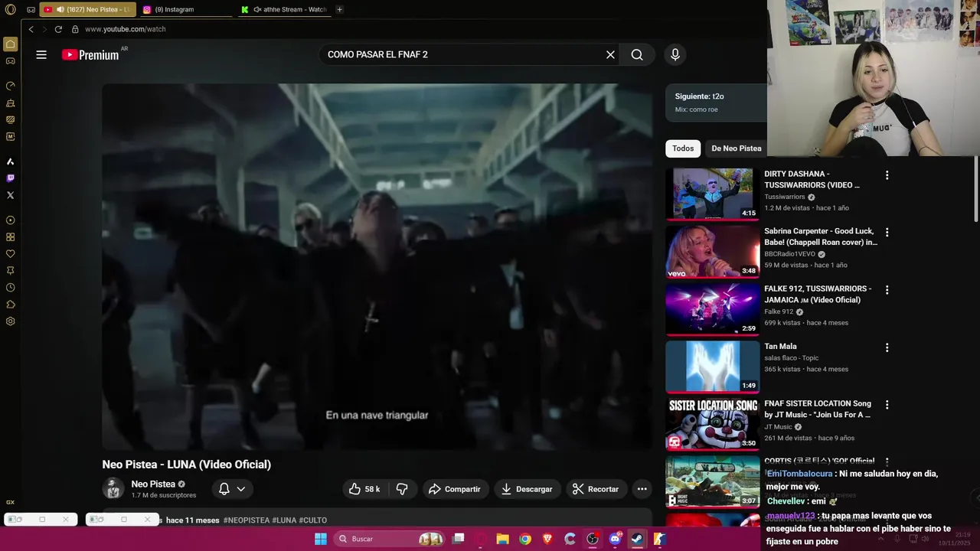The width and height of the screenshot is (980, 551).
Task: Open Sabrina Carpenter Good Luck, Babe! thumbnail
Action: pos(712,252)
